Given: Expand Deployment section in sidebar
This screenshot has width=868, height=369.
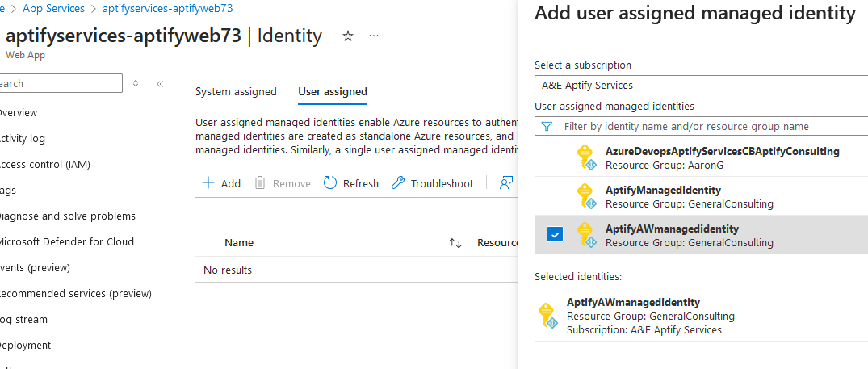Looking at the screenshot, I should 25,346.
